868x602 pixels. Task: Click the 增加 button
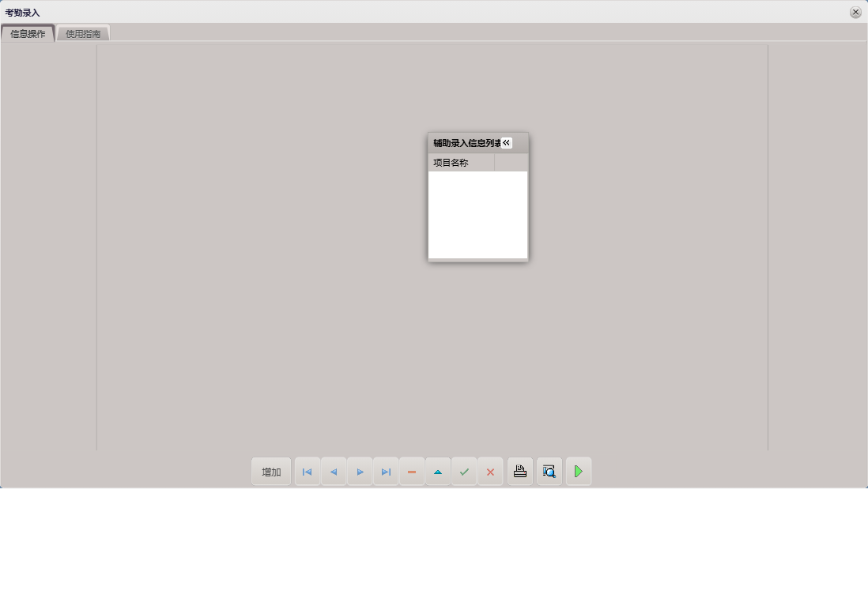point(271,472)
